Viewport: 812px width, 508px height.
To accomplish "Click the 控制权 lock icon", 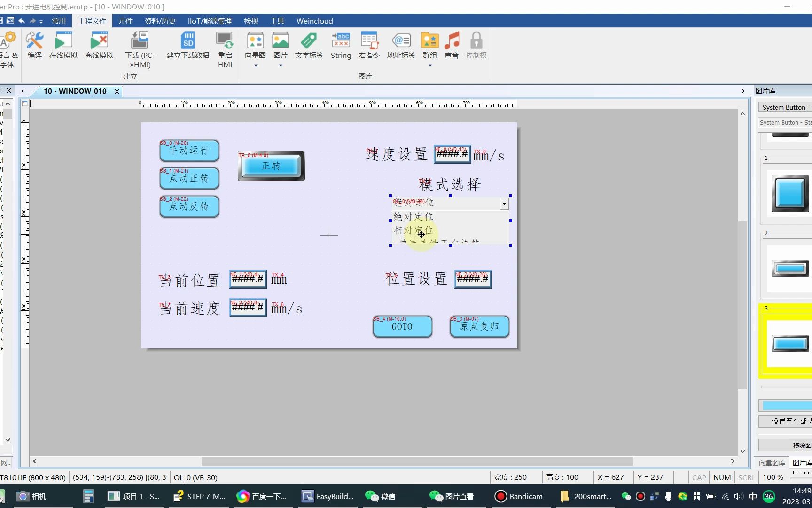I will tap(476, 45).
